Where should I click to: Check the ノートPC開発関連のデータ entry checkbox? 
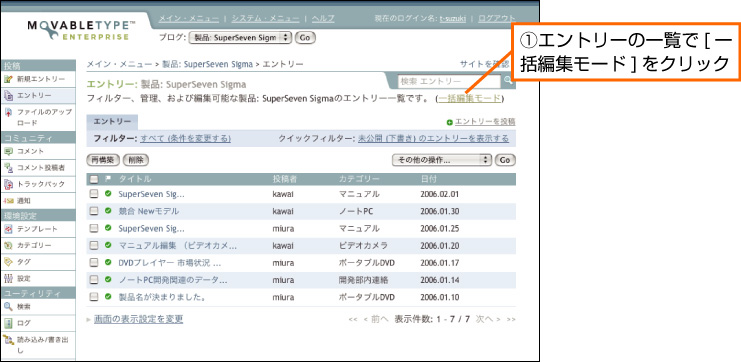click(94, 280)
